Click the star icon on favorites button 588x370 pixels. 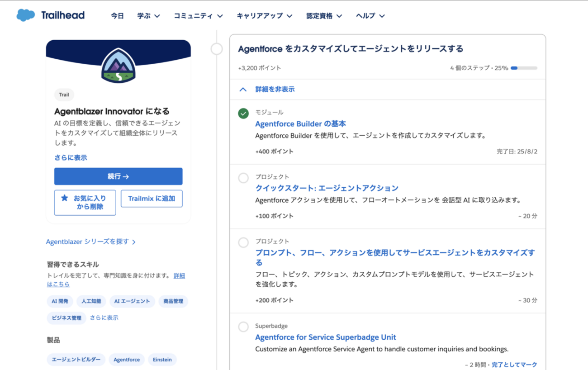coord(65,198)
